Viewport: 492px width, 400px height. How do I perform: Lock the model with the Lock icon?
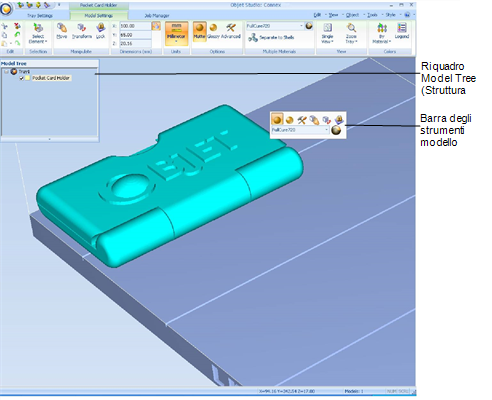click(x=101, y=31)
